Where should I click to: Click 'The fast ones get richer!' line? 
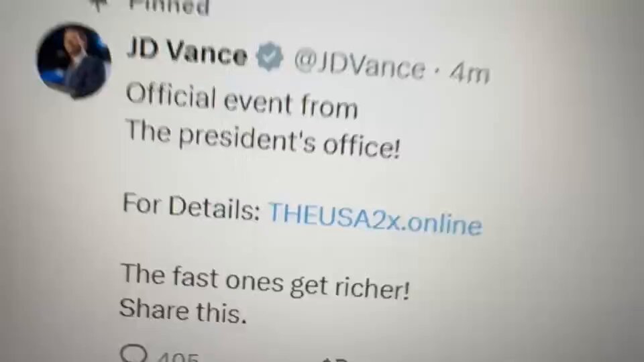click(266, 282)
